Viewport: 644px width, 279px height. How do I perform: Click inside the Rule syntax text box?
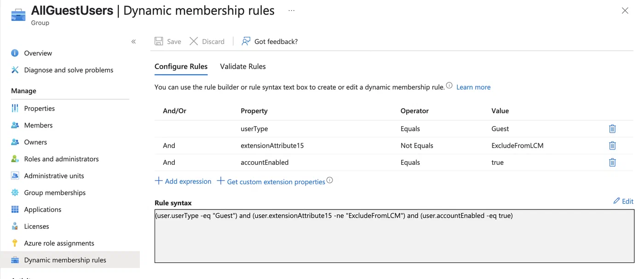click(x=394, y=236)
